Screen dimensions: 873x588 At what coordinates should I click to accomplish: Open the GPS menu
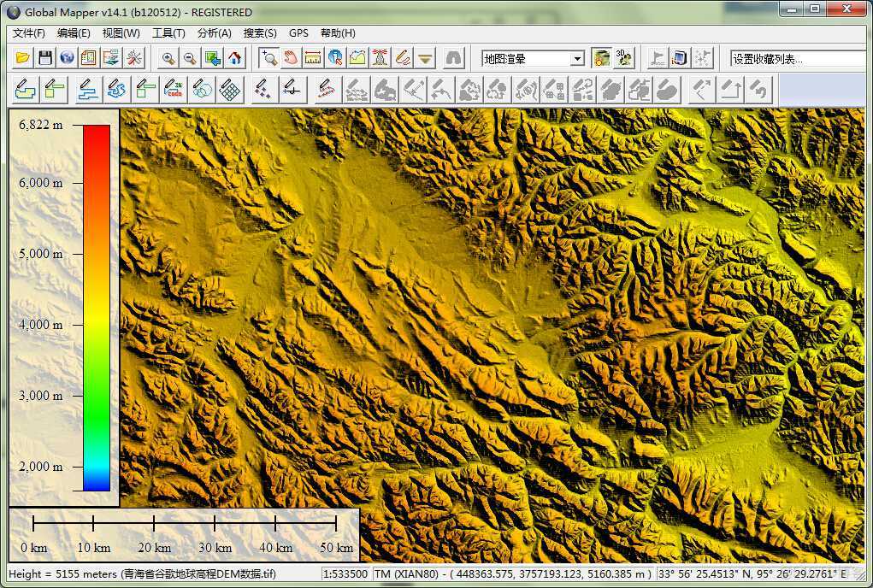298,33
